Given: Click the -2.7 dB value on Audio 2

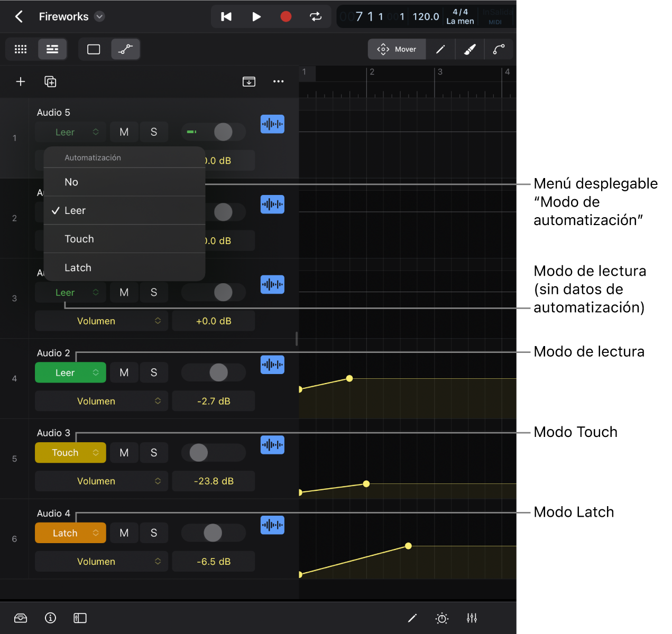Looking at the screenshot, I should click(214, 402).
